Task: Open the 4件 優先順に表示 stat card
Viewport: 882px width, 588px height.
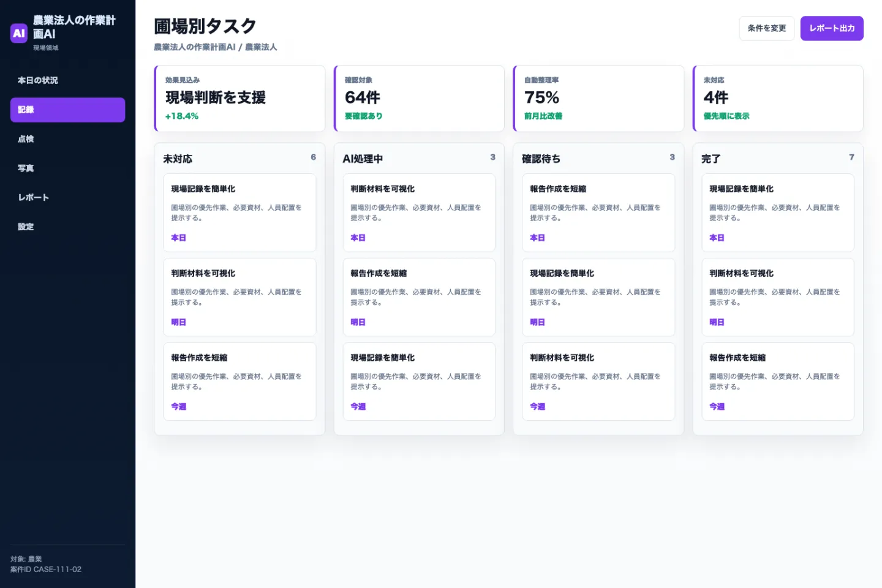Action: [778, 99]
